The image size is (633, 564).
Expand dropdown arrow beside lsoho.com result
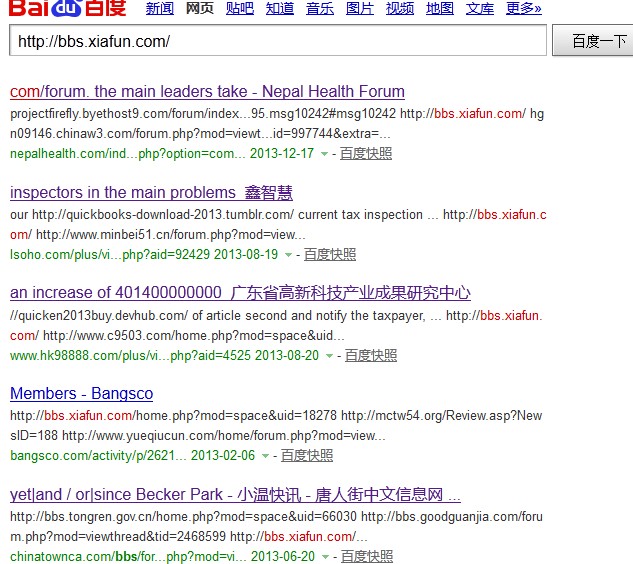[288, 255]
